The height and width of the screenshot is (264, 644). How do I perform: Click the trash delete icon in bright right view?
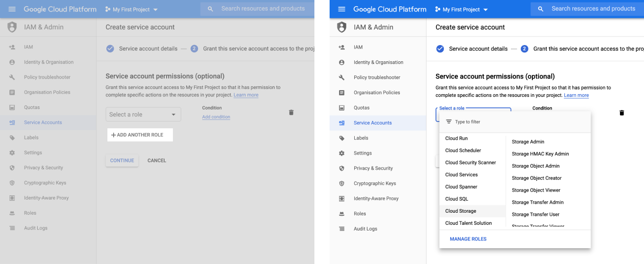click(x=621, y=113)
